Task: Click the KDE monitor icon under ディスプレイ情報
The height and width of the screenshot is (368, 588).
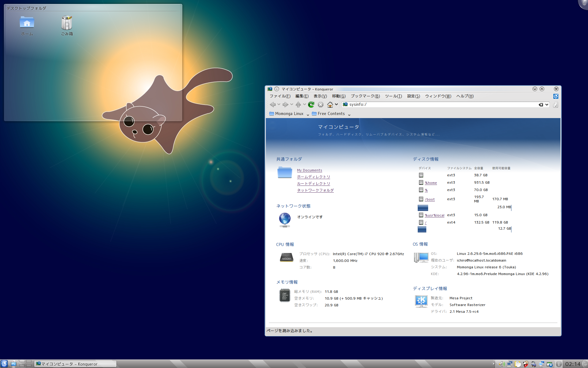Action: (421, 301)
